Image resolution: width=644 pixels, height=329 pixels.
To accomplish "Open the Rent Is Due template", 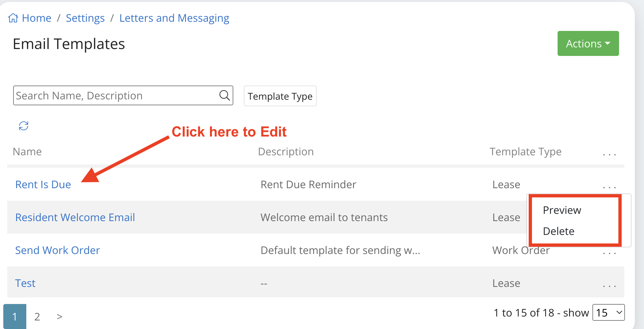I will coord(43,185).
